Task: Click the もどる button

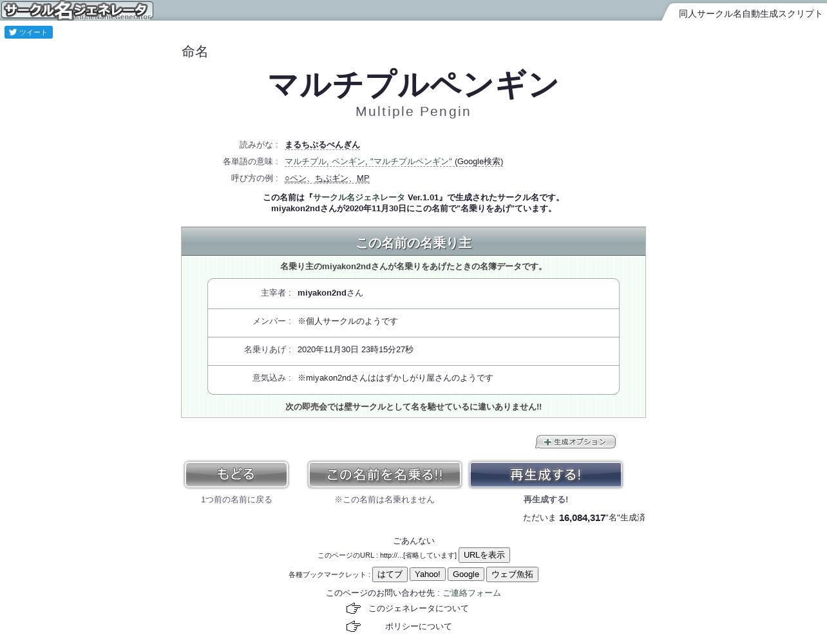Action: click(236, 475)
